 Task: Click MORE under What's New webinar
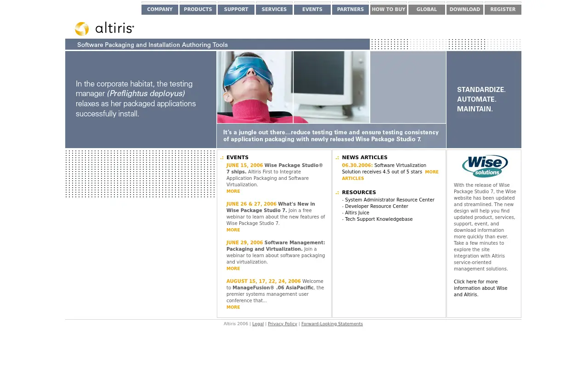233,230
